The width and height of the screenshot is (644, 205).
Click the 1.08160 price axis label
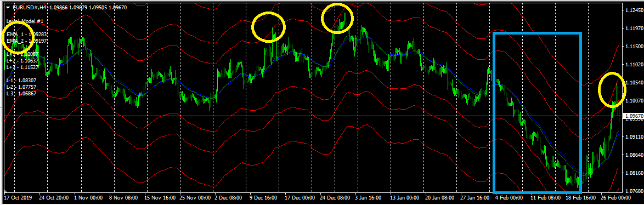[634, 173]
